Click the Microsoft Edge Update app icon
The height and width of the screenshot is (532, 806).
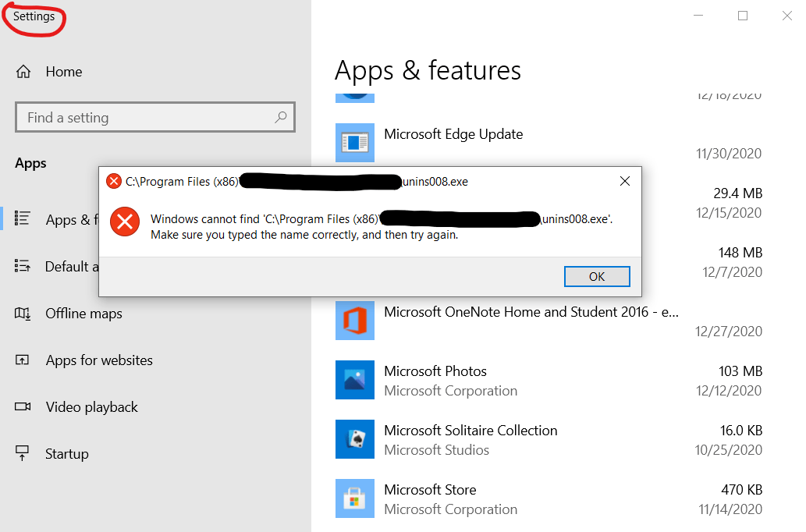pos(355,143)
